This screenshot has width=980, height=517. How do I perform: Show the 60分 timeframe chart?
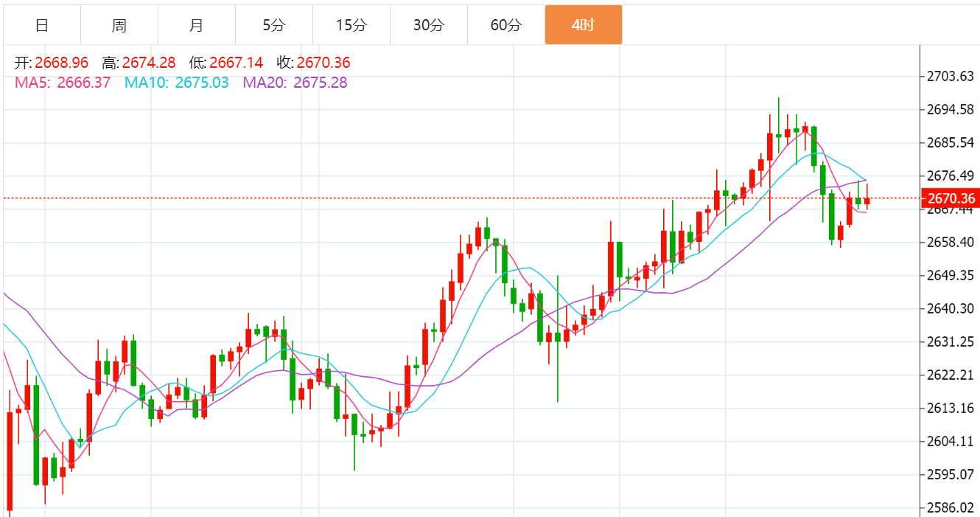pyautogui.click(x=506, y=25)
